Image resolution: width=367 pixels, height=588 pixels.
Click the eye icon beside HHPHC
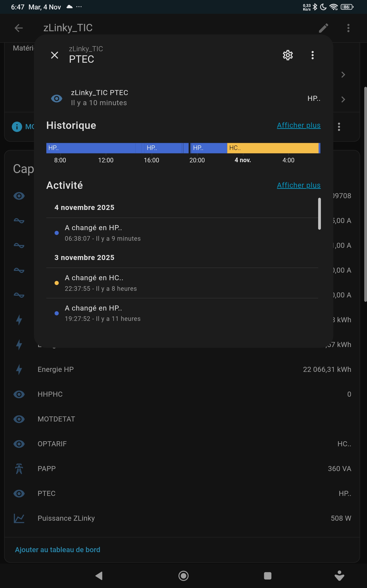pos(19,394)
